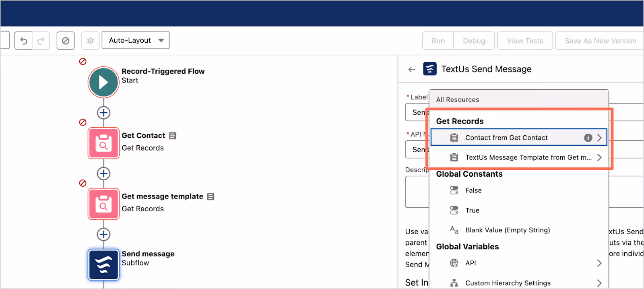Click the Record-Triggered Flow label
This screenshot has height=289, width=644.
tap(163, 71)
